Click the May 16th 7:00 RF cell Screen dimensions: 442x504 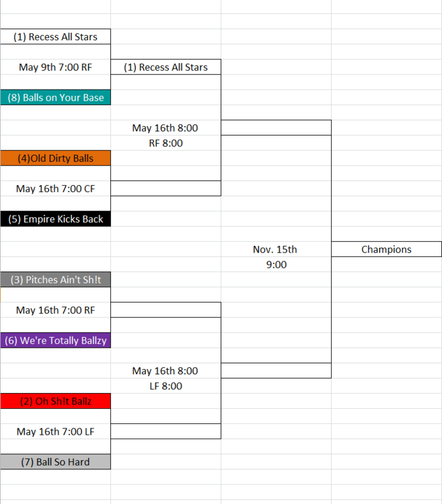(x=55, y=310)
